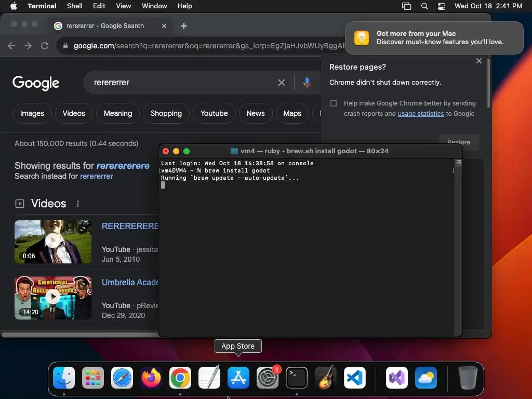Open the App Store dock icon
This screenshot has height=399, width=532.
(238, 378)
